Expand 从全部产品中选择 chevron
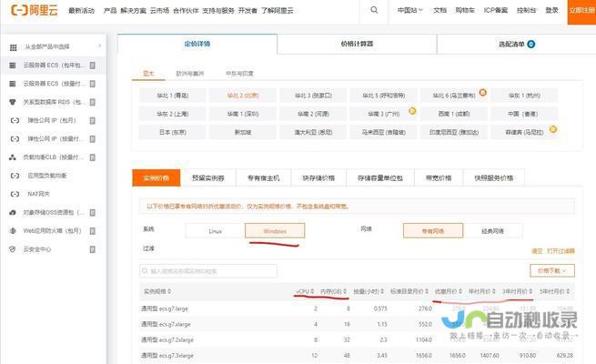This screenshot has height=364, width=596. point(99,46)
